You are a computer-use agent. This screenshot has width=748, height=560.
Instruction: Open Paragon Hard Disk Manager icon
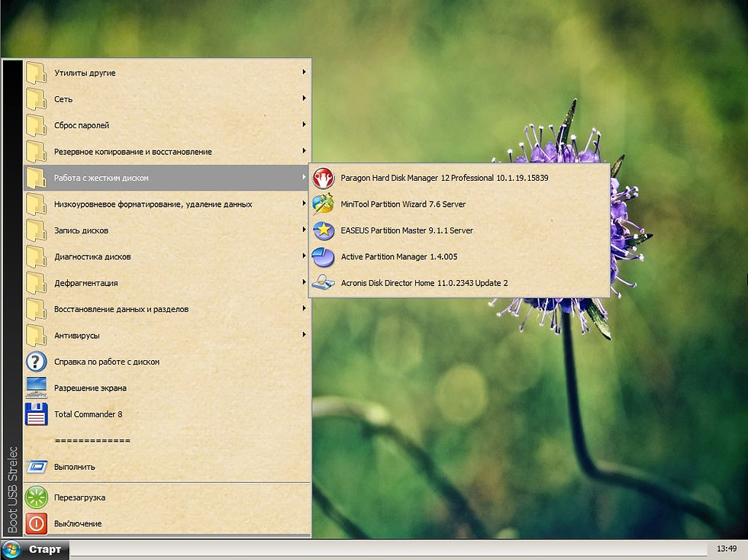point(324,178)
